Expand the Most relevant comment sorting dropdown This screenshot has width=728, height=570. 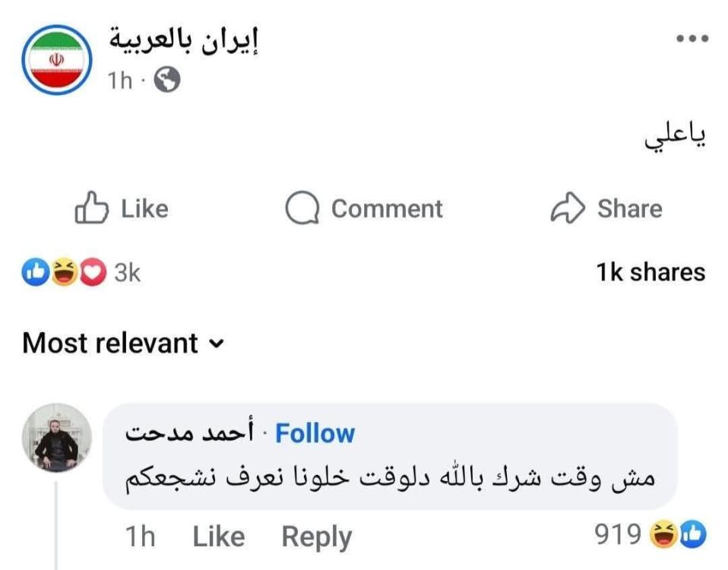pos(123,343)
